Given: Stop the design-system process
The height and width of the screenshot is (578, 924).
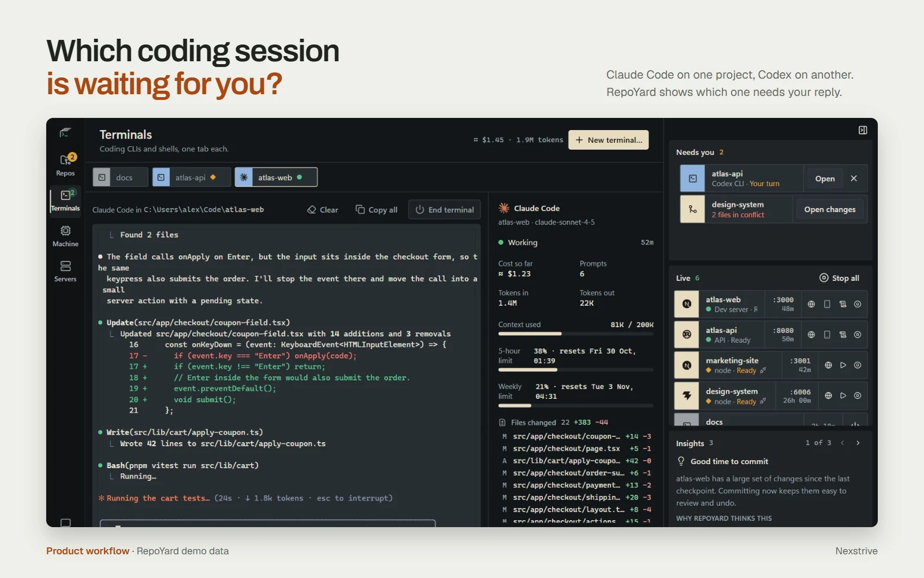Looking at the screenshot, I should click(x=858, y=396).
